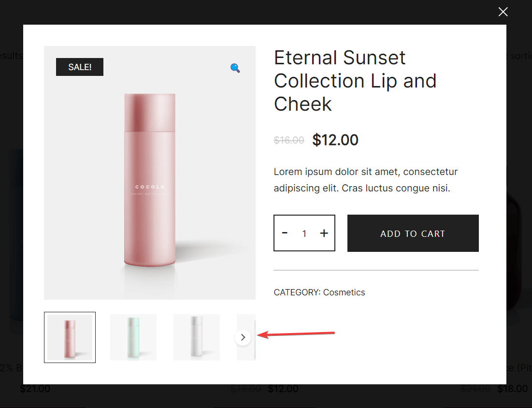Viewport: 532px width, 408px height.
Task: Open image zoom with magnifier icon
Action: click(235, 68)
